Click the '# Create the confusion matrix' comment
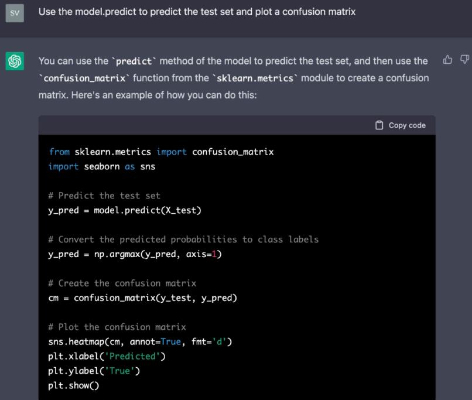Viewport: 472px width, 400px height. [122, 283]
